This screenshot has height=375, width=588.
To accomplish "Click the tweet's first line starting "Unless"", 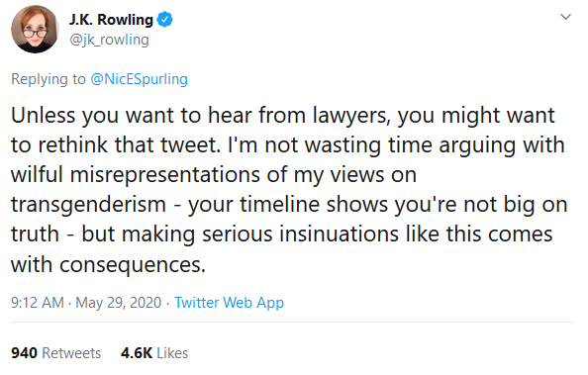I will pyautogui.click(x=283, y=116).
